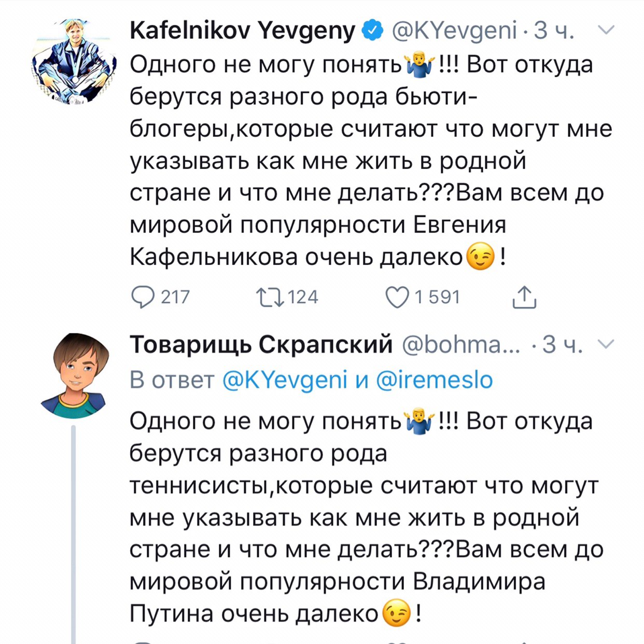Click the display name Kafelnikov Yevgeny
This screenshot has height=644, width=644.
click(242, 31)
